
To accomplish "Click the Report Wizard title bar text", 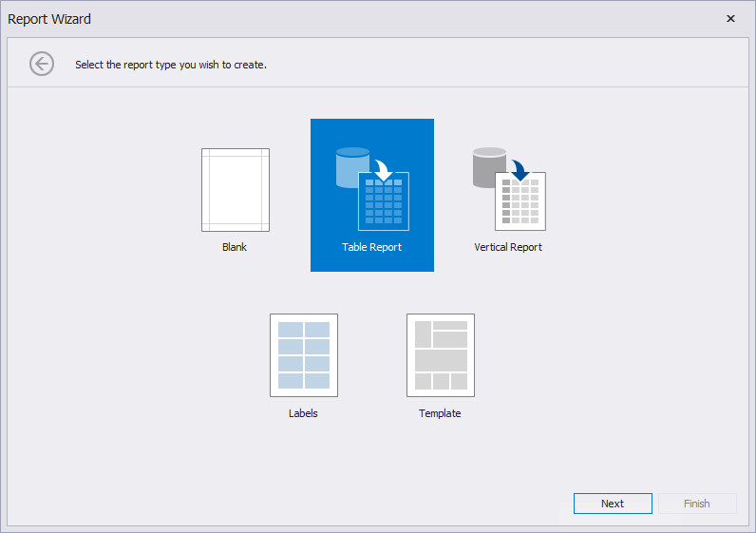I will click(x=49, y=19).
